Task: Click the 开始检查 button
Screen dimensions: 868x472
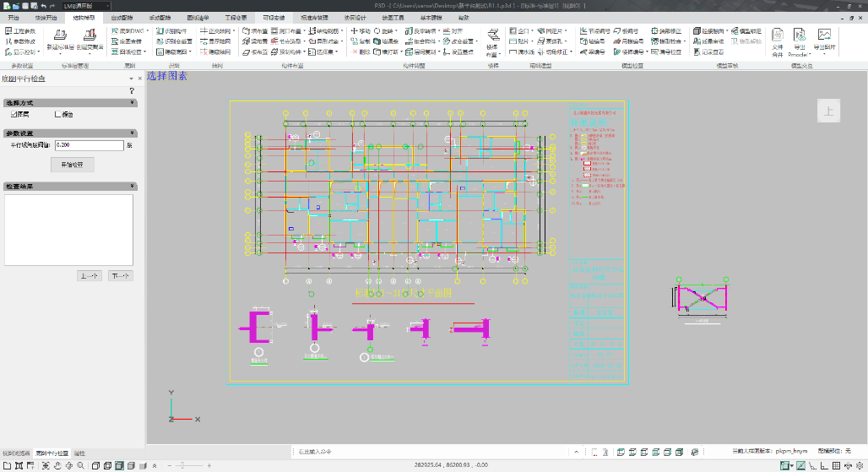Action: click(x=72, y=164)
